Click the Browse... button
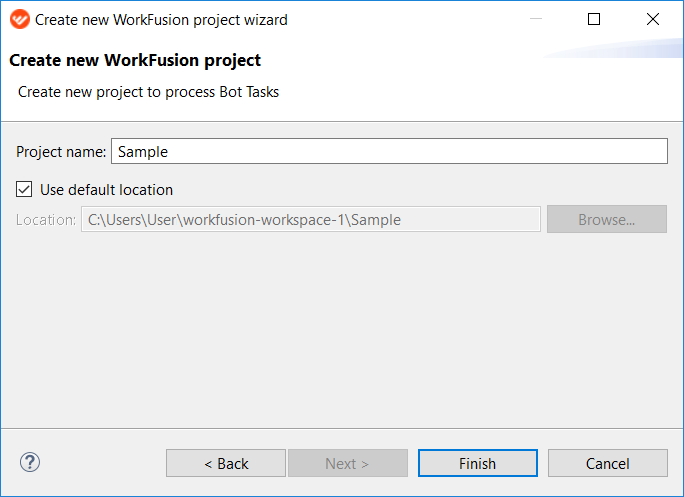The width and height of the screenshot is (684, 497). click(607, 219)
